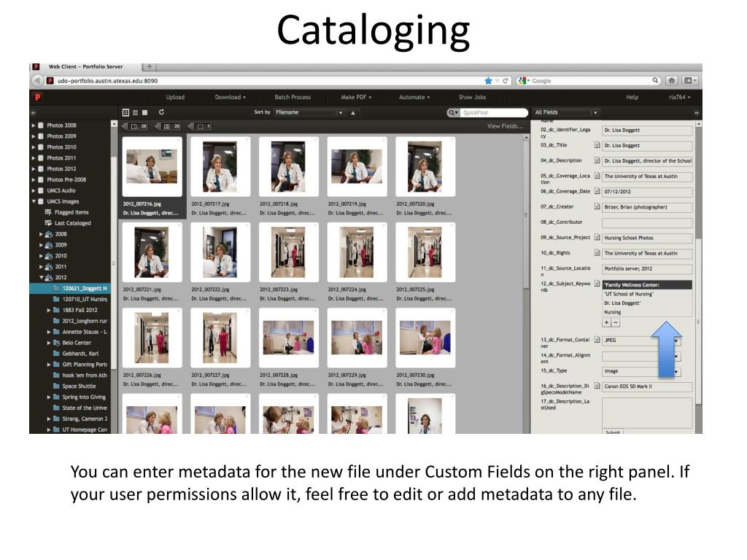Image resolution: width=747 pixels, height=560 pixels.
Task: Collapse the left catalog panel handle
Action: (x=34, y=113)
